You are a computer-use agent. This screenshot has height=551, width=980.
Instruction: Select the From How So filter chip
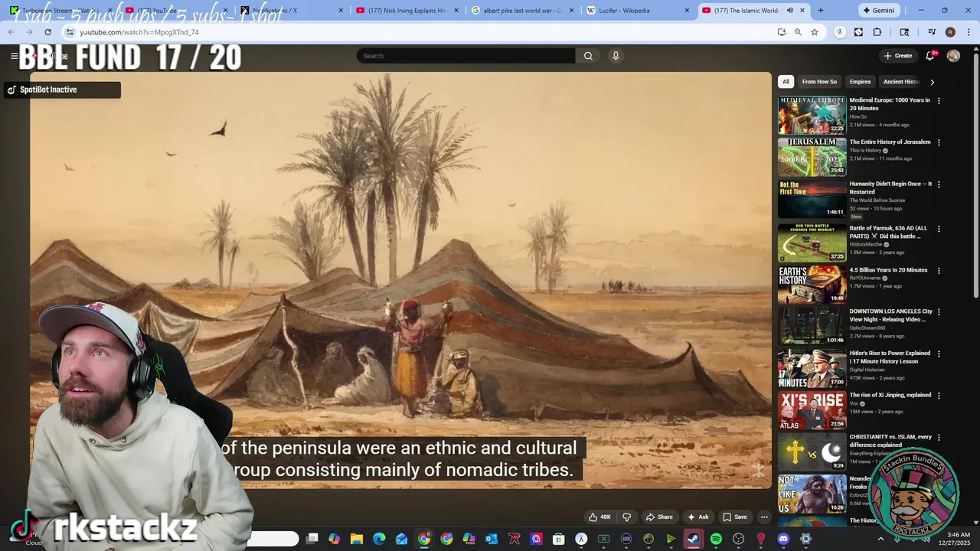[x=819, y=82]
